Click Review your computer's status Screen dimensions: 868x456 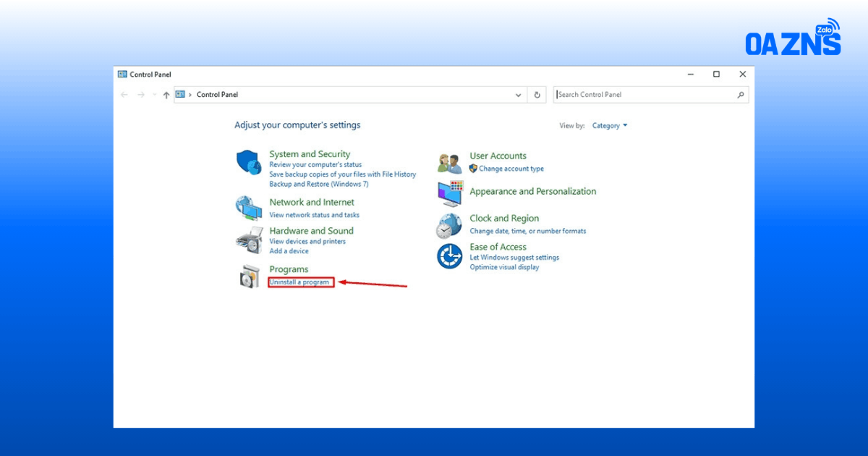[x=315, y=165]
